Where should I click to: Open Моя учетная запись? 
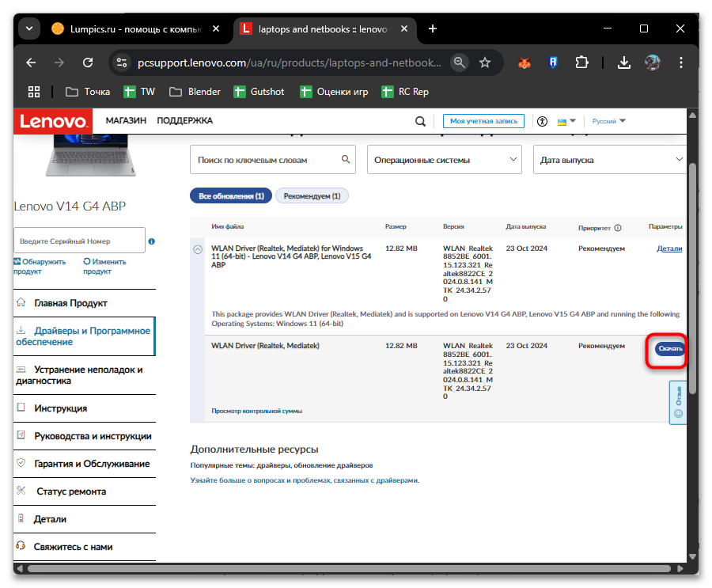483,121
